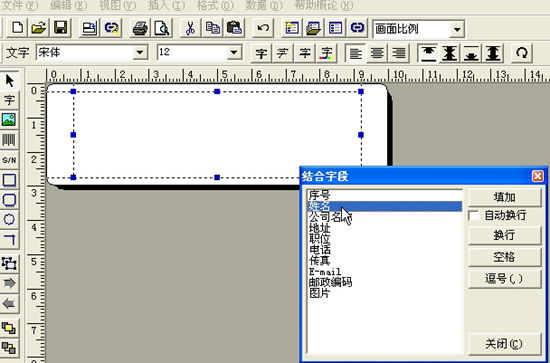Select the rounded rectangle drawing tool
550x363 pixels.
click(9, 200)
